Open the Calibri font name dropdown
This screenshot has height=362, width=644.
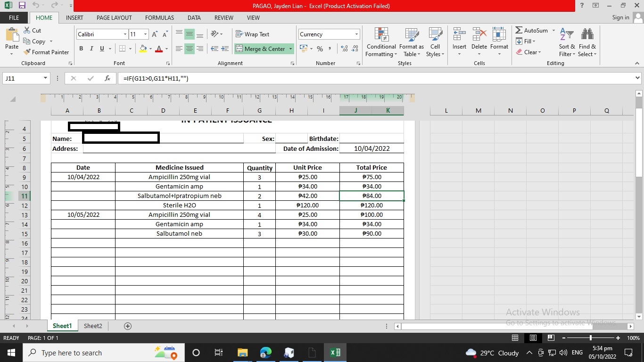125,34
